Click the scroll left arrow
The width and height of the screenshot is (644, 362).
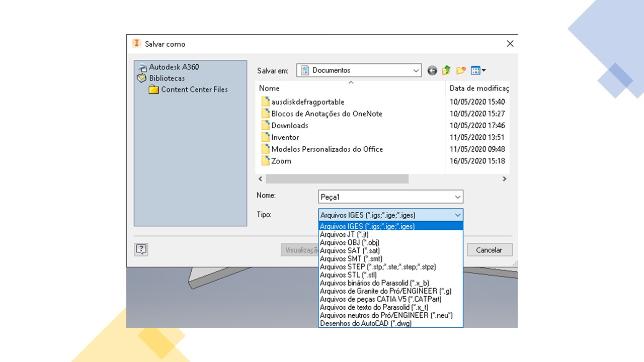260,179
